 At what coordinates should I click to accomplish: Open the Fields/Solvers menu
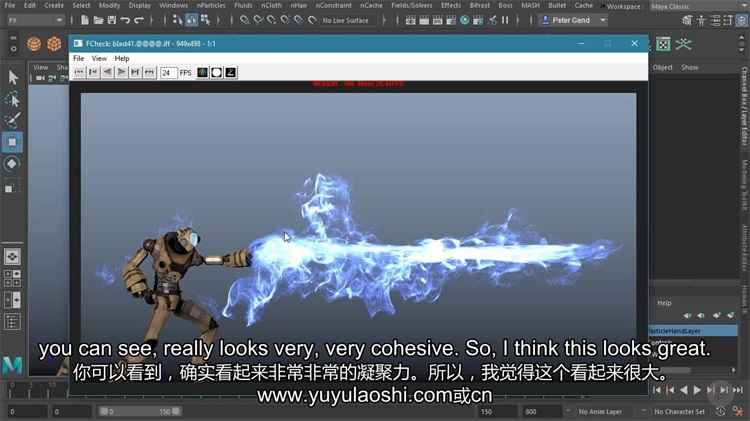(411, 5)
